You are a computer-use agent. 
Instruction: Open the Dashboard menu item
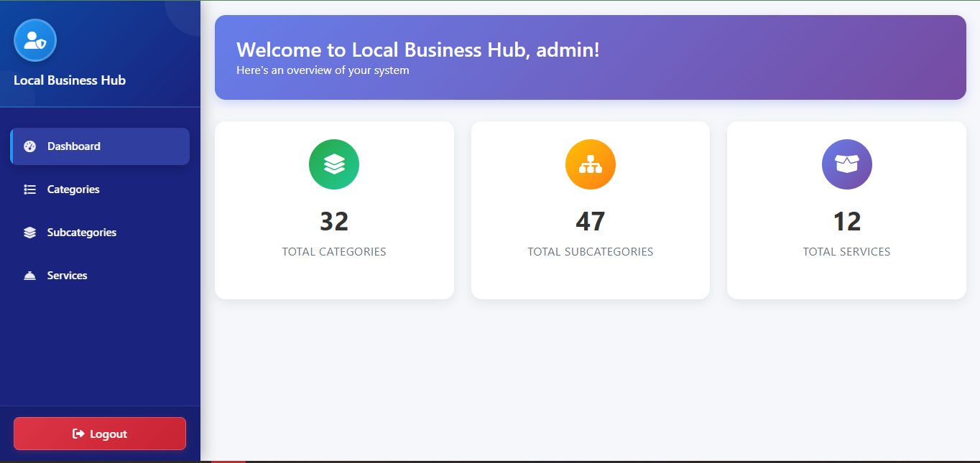(73, 146)
